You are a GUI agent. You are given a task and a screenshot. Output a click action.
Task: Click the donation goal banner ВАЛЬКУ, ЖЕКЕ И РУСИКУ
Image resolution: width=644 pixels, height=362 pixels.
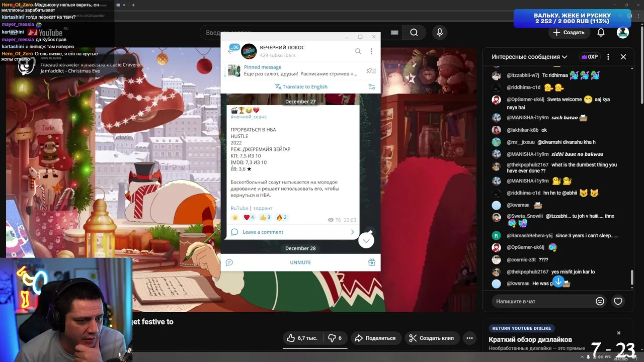tap(572, 19)
